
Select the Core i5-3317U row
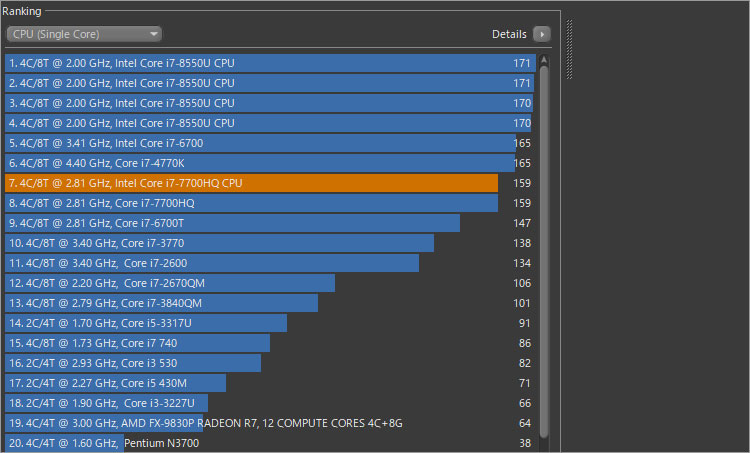click(x=145, y=323)
